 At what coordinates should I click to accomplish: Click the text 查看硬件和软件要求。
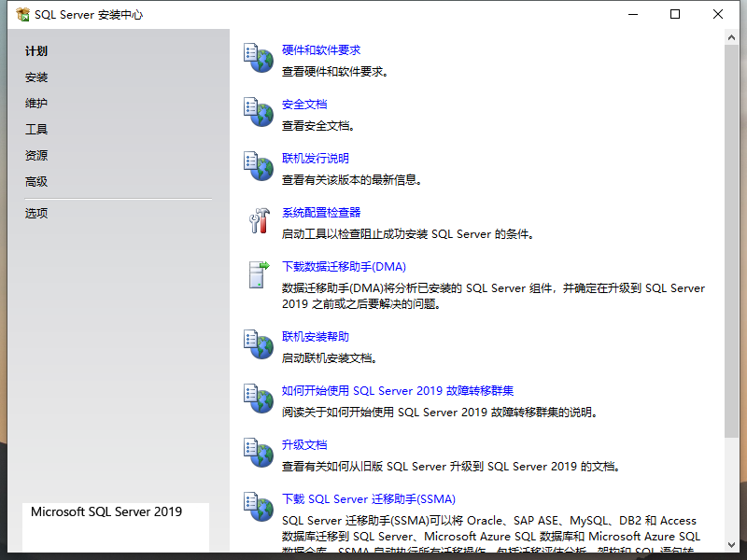tap(335, 72)
